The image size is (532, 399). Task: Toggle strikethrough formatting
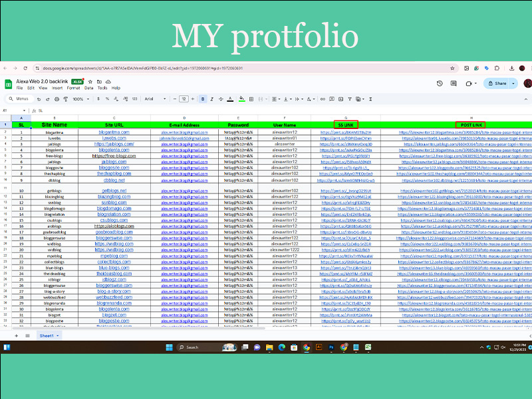[x=221, y=99]
